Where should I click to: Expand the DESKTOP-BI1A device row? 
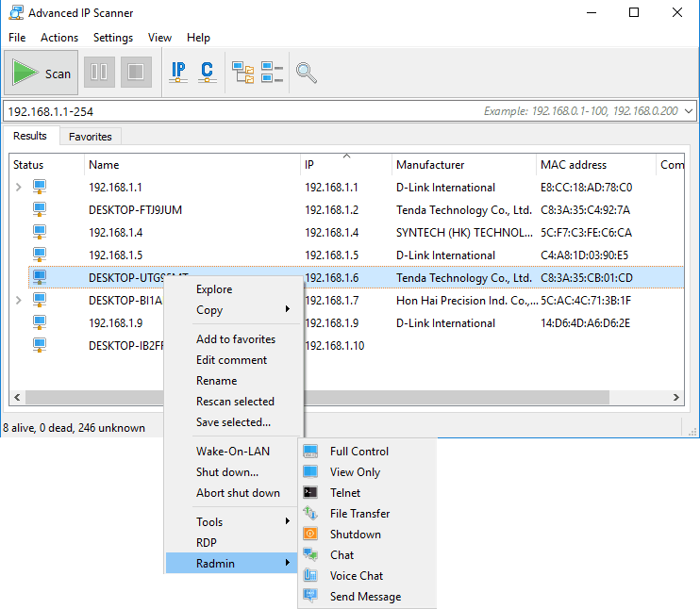pyautogui.click(x=18, y=301)
